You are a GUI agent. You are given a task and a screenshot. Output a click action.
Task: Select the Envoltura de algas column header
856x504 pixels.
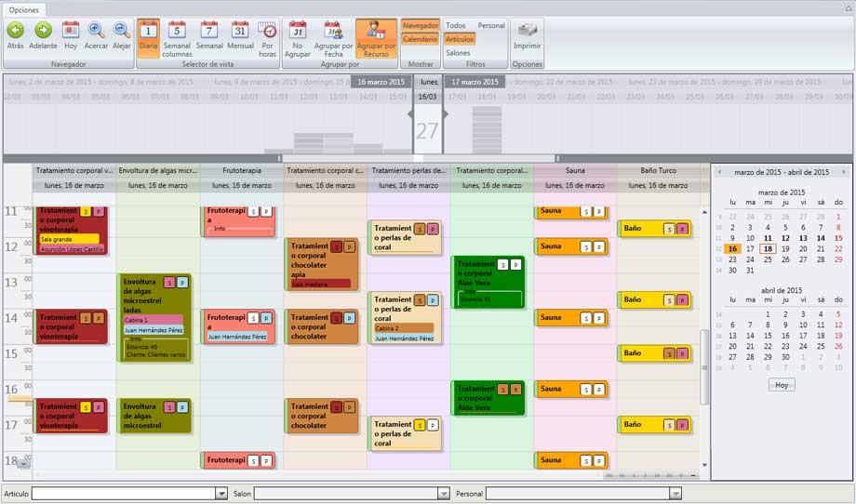tap(158, 171)
